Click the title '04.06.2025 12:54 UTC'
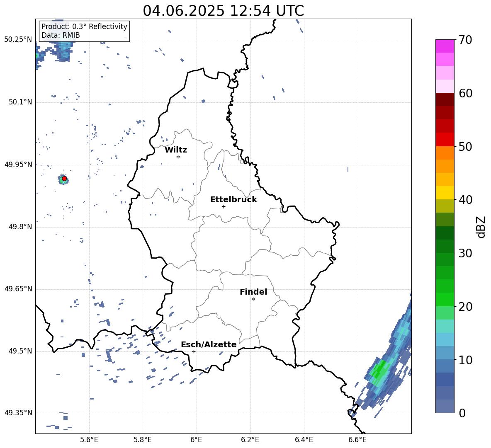This screenshot has width=491, height=448. click(x=223, y=11)
